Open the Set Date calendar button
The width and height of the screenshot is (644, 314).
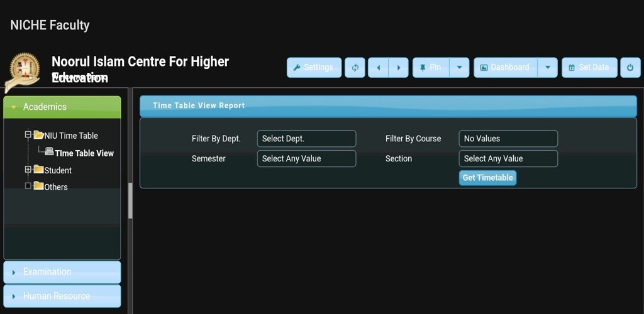pyautogui.click(x=589, y=68)
